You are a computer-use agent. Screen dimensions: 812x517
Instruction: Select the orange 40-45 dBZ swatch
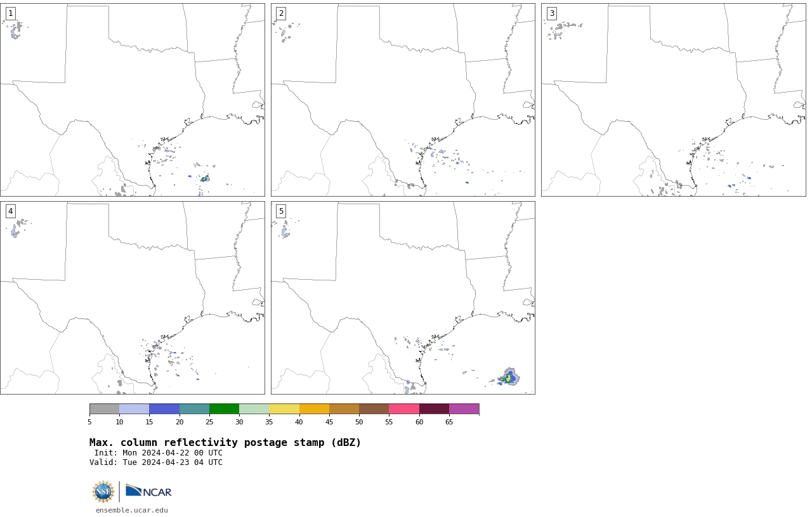pos(314,409)
